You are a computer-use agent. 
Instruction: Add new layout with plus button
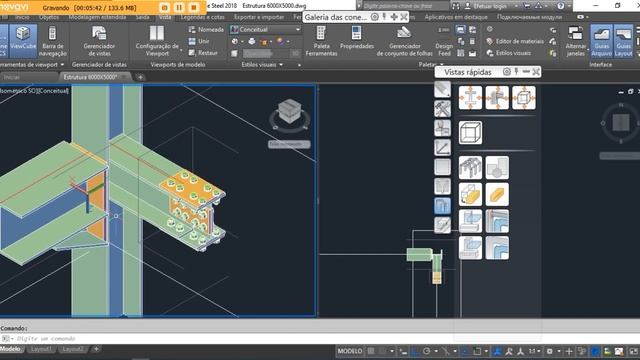coord(96,349)
